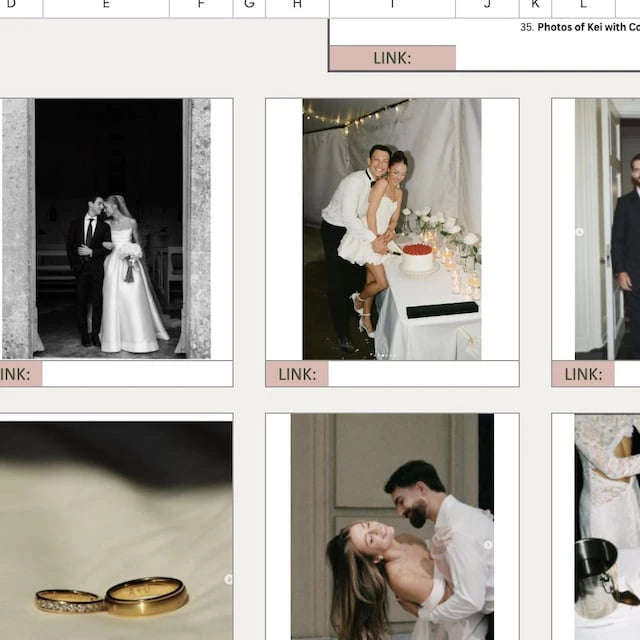640x640 pixels.
Task: Click the 'Photos of Kei' text cell
Action: tap(580, 27)
